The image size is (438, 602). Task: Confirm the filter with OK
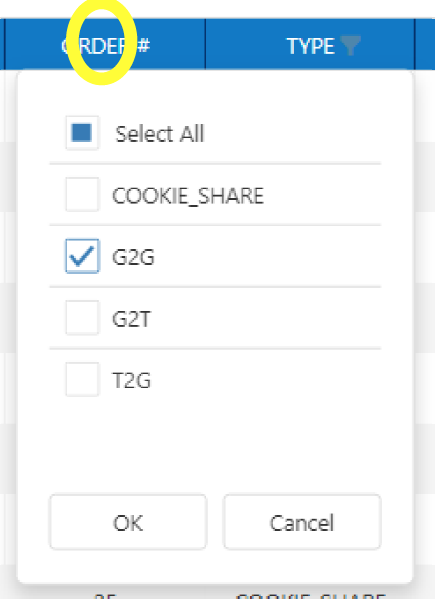coord(128,522)
